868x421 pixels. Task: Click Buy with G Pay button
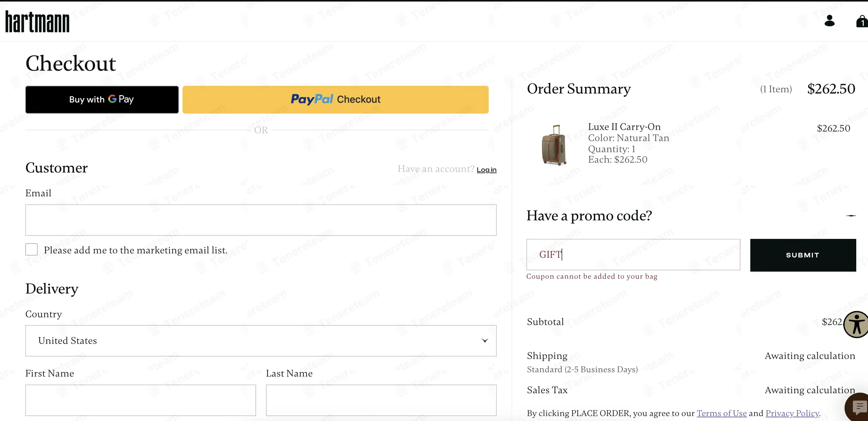pyautogui.click(x=102, y=99)
